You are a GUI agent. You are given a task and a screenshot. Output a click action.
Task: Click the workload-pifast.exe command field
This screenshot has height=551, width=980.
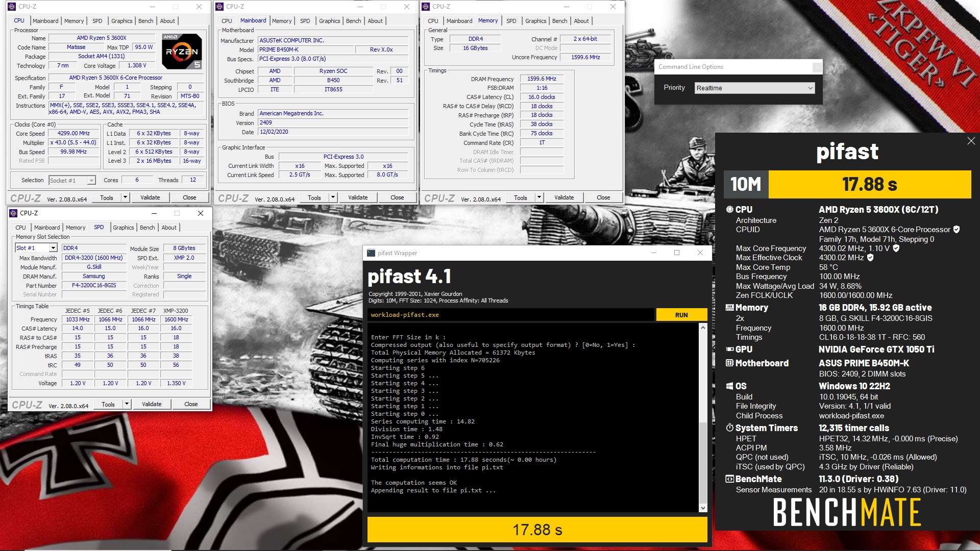point(510,315)
